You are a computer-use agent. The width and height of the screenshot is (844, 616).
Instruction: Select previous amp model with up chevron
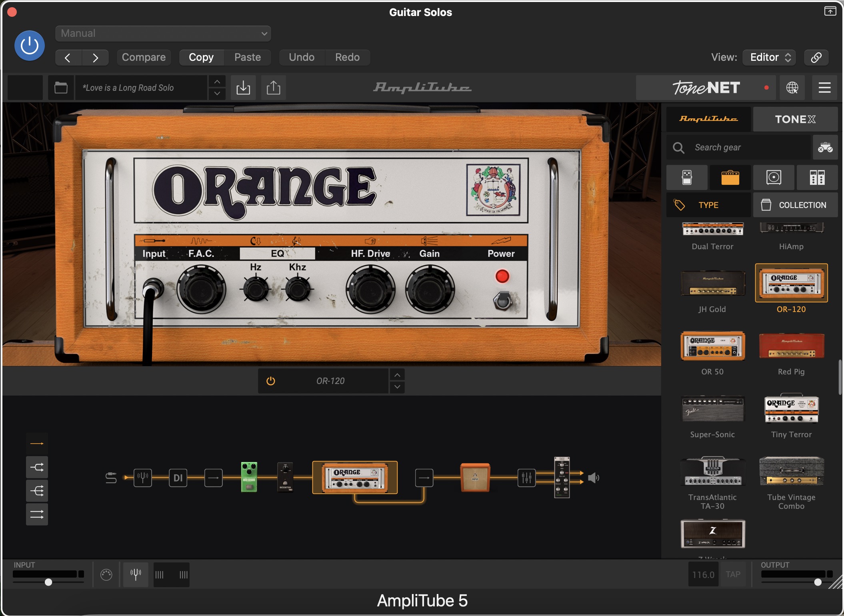[x=397, y=375]
